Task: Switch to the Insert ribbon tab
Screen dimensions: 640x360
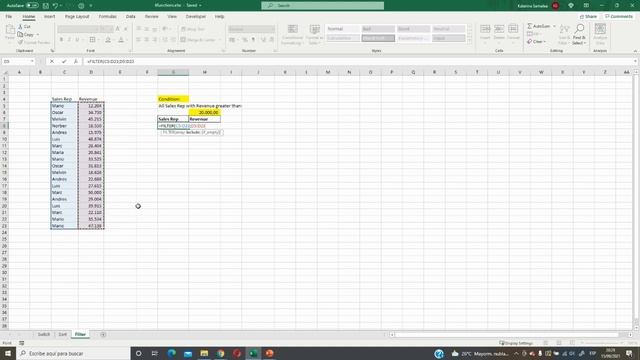Action: (49, 16)
